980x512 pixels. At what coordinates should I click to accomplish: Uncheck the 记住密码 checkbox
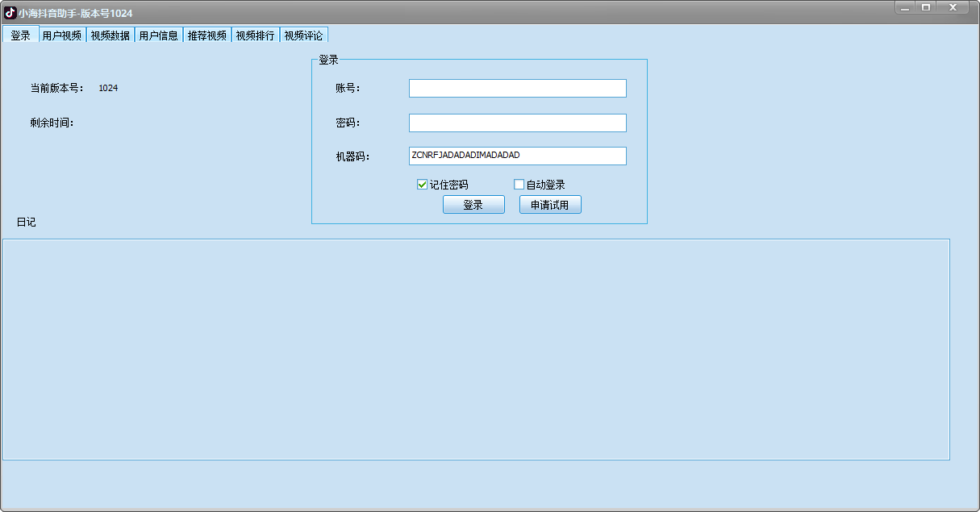click(x=422, y=185)
